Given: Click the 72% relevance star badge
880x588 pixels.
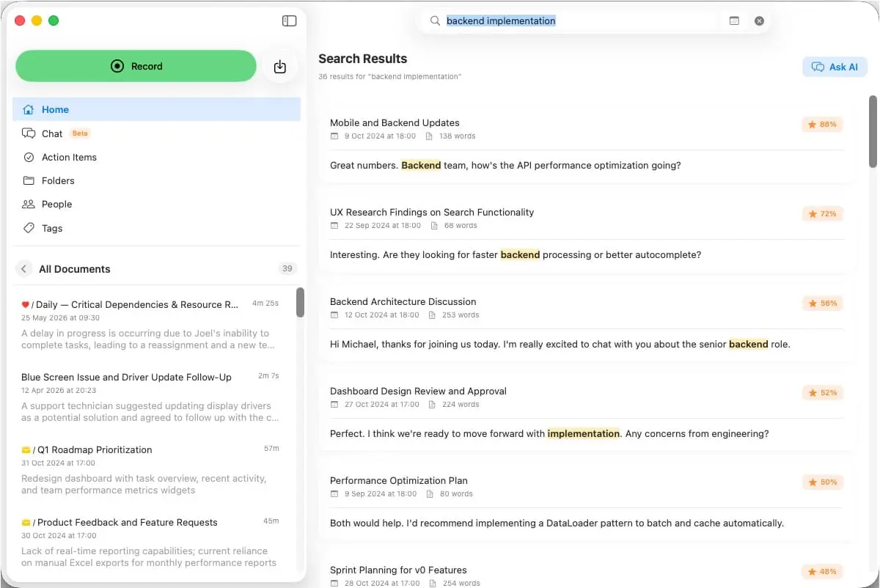Looking at the screenshot, I should click(x=822, y=214).
